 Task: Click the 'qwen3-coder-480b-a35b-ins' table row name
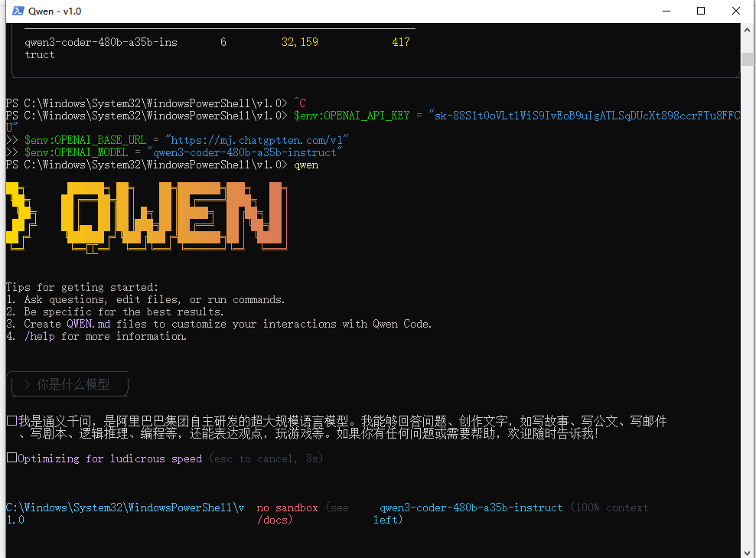[x=101, y=42]
